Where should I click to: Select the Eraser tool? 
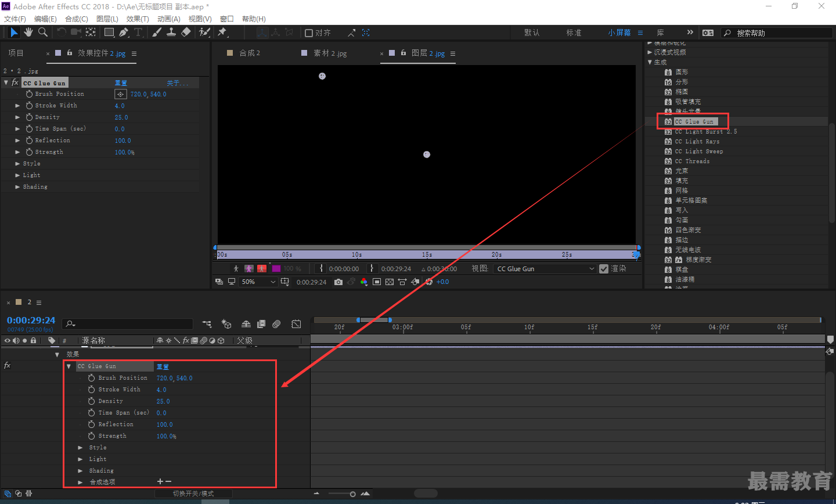coord(186,33)
